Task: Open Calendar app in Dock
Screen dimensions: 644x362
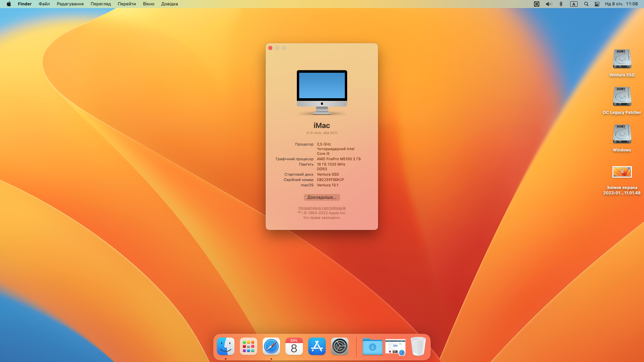Action: click(x=294, y=346)
